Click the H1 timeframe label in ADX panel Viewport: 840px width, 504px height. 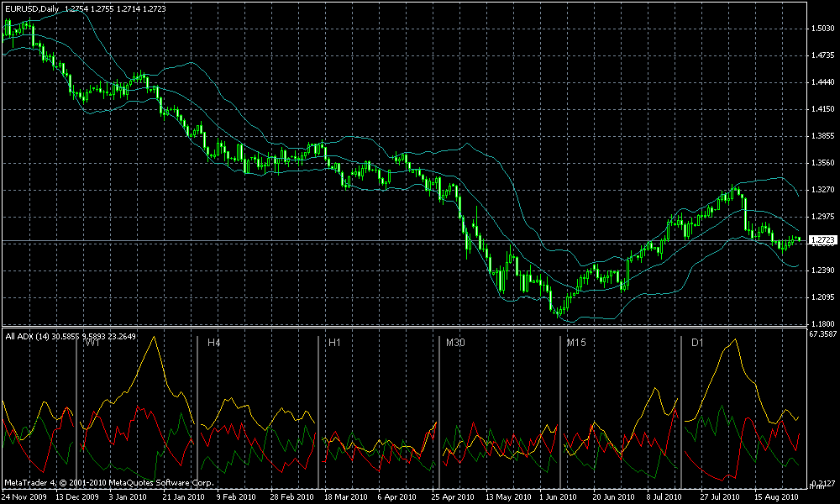334,342
